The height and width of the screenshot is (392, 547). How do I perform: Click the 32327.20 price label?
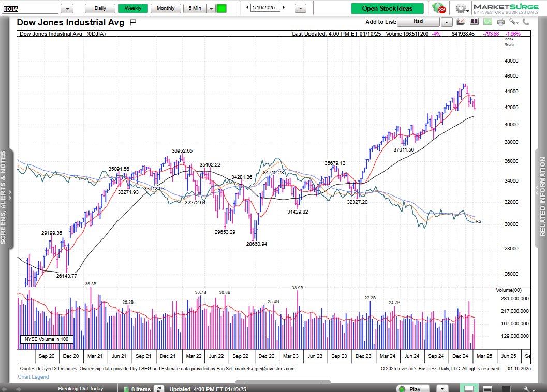[x=357, y=202]
